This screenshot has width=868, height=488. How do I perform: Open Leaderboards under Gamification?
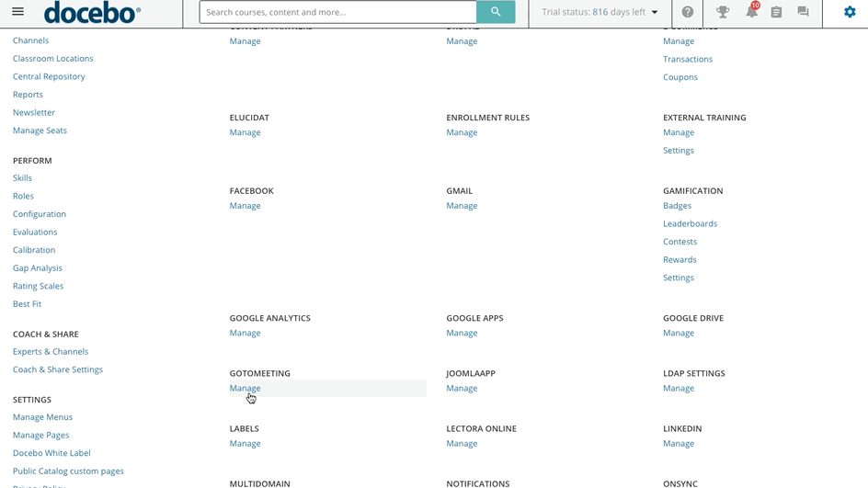point(690,223)
